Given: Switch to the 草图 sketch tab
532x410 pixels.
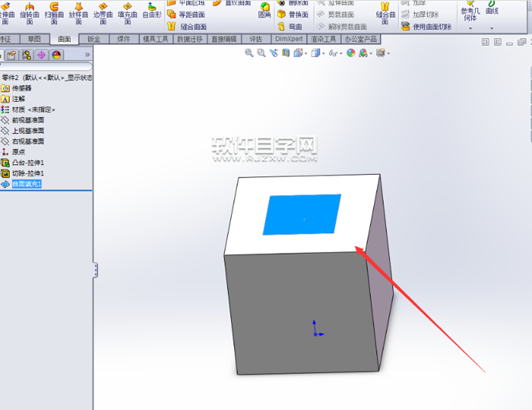Looking at the screenshot, I should [34, 39].
